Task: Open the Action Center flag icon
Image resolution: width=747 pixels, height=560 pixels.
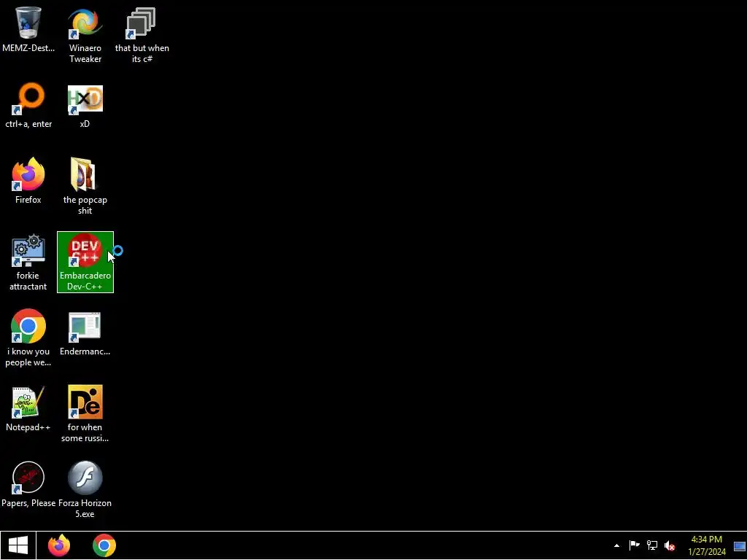Action: pos(634,545)
